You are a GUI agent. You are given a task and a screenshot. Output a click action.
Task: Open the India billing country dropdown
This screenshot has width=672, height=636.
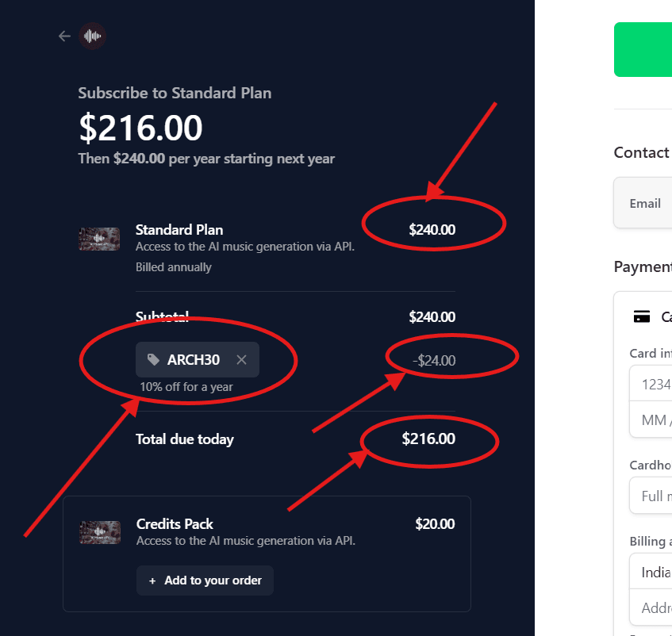click(x=652, y=571)
